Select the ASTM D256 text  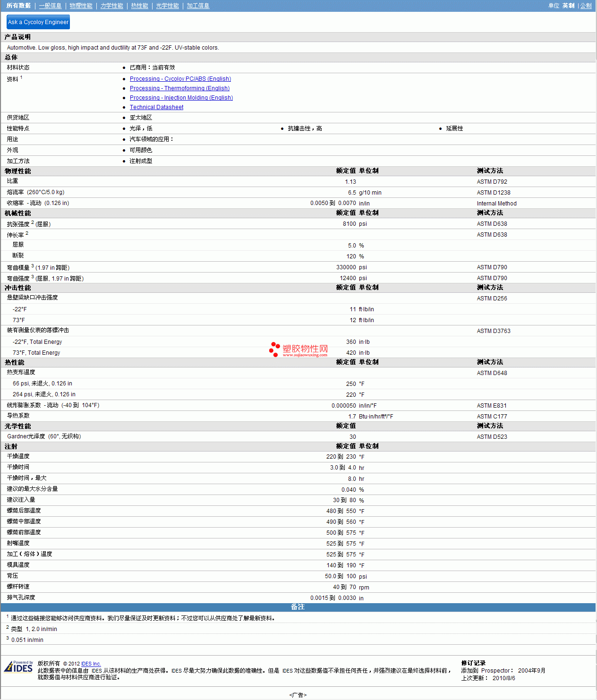tap(492, 299)
